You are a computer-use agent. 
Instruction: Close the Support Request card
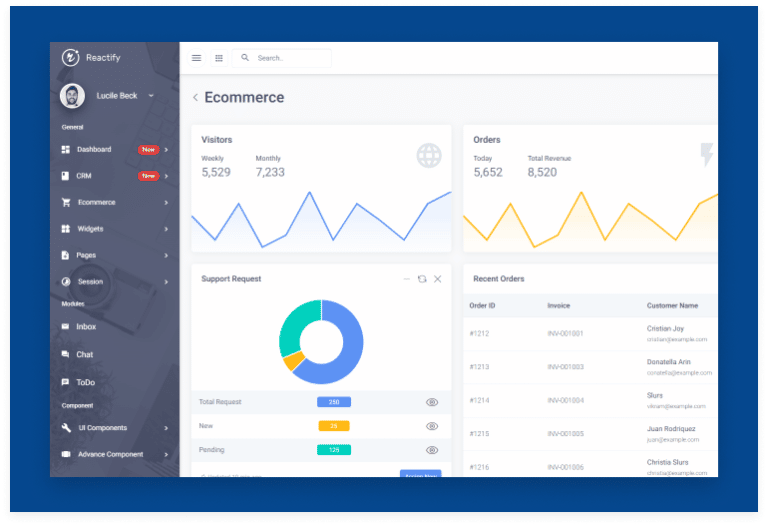pos(437,279)
